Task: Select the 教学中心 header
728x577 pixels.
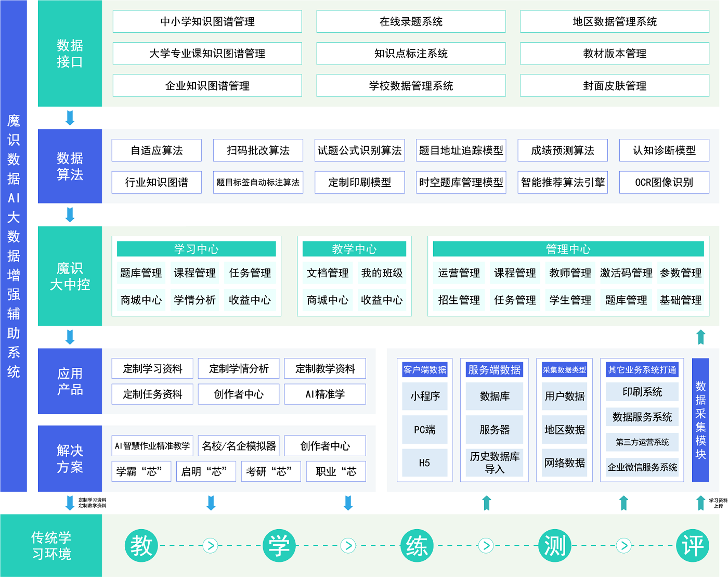Action: pos(354,249)
